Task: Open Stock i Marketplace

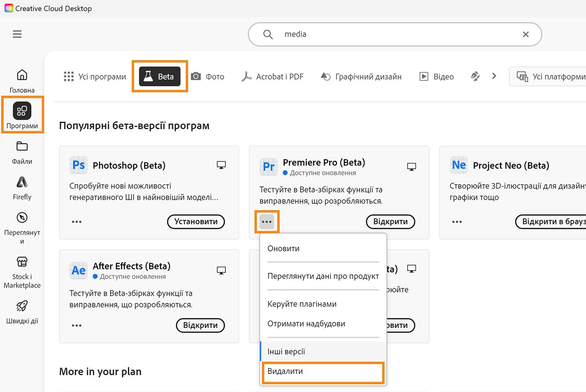Action: pyautogui.click(x=22, y=273)
